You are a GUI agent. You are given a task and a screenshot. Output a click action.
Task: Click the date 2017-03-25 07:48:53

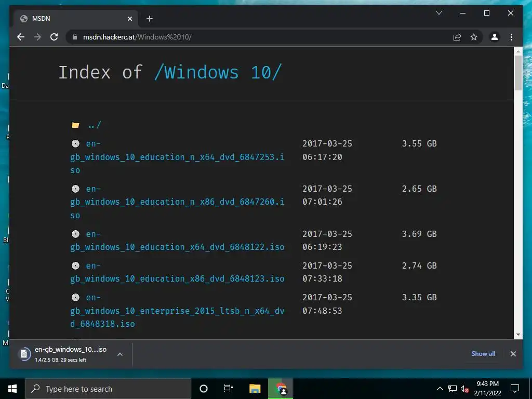point(327,303)
